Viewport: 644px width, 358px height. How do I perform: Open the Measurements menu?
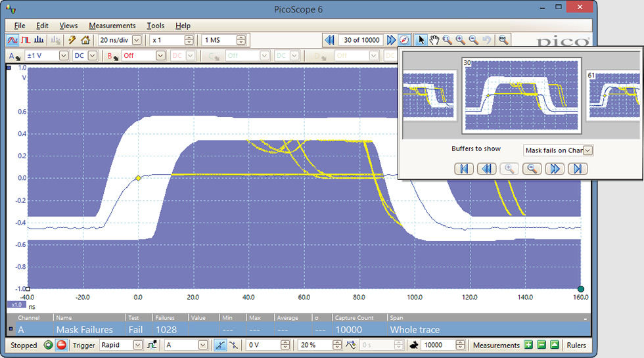112,26
